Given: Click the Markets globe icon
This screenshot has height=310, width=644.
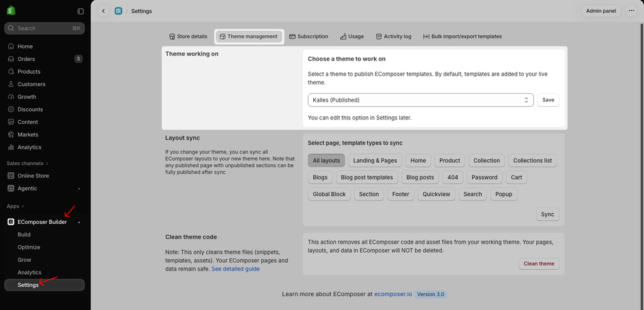Looking at the screenshot, I should pyautogui.click(x=11, y=135).
